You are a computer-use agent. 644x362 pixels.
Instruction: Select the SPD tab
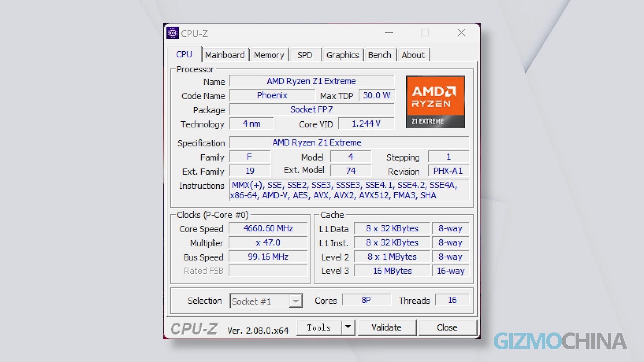(x=305, y=55)
